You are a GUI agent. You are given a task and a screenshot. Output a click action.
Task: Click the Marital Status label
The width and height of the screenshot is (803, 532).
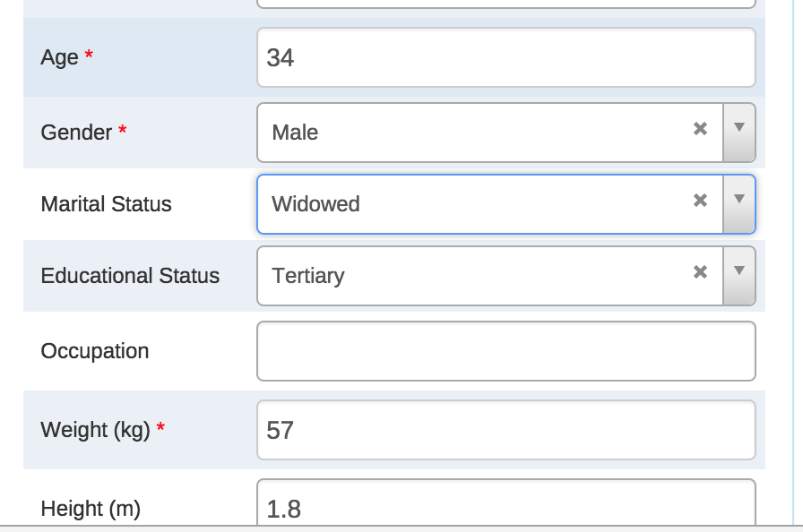106,204
